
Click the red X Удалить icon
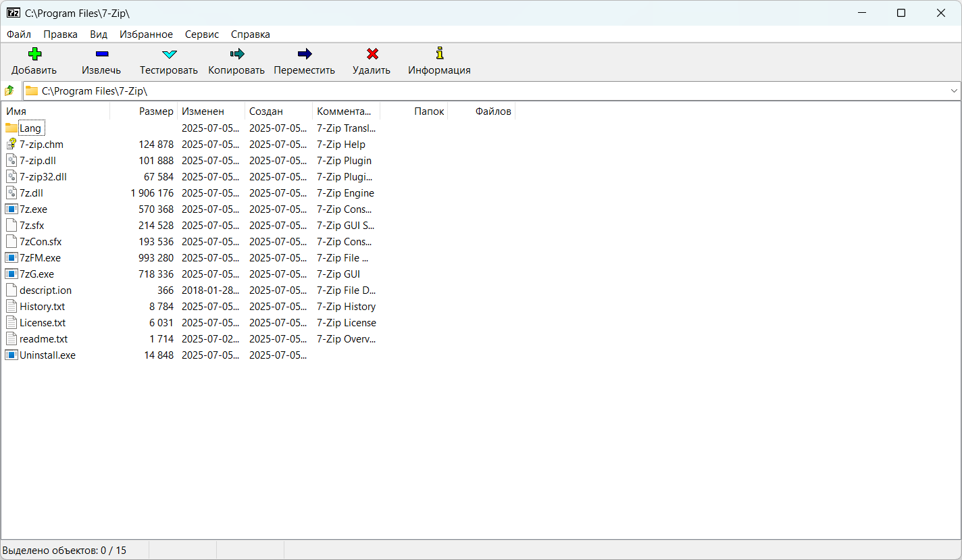pyautogui.click(x=372, y=54)
